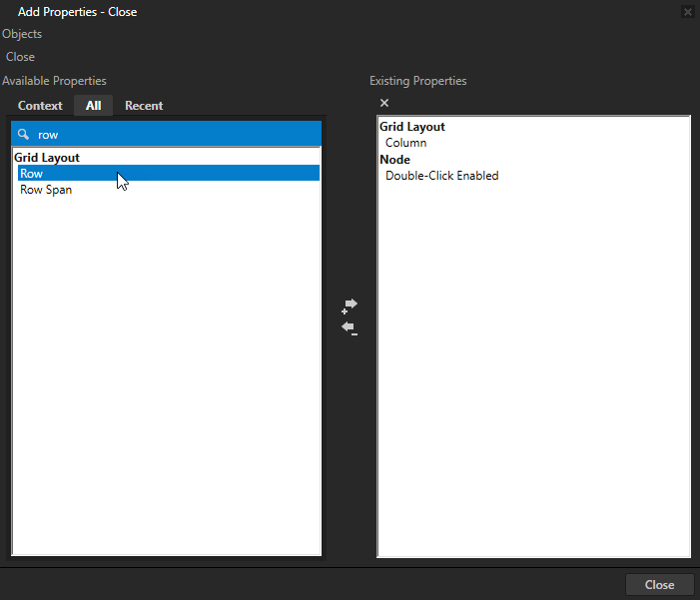700x600 pixels.
Task: Click the add property right-arrow icon
Action: (350, 304)
